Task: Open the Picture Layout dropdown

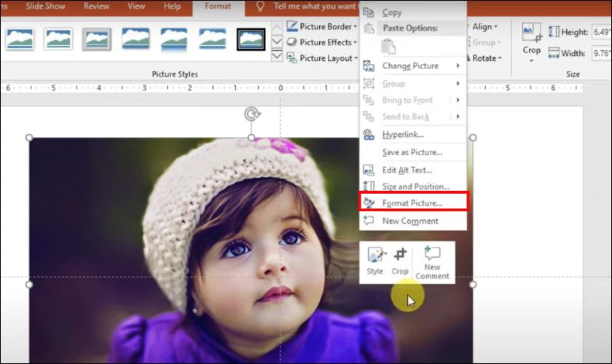Action: (x=322, y=58)
